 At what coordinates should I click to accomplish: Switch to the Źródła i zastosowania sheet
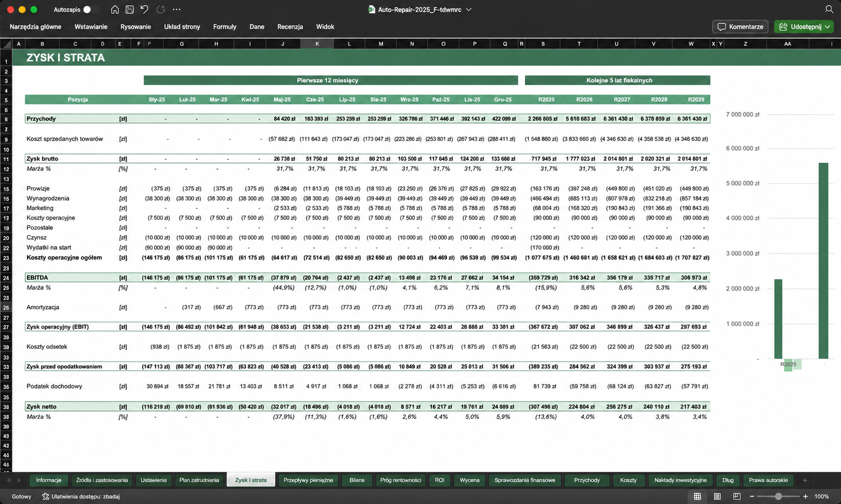click(102, 480)
